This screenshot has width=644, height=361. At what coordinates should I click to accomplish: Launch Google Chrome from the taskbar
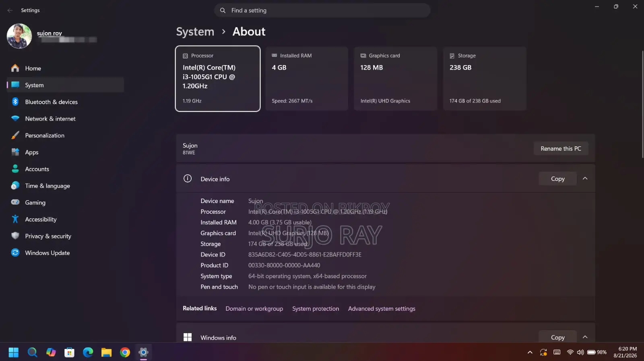tap(125, 353)
